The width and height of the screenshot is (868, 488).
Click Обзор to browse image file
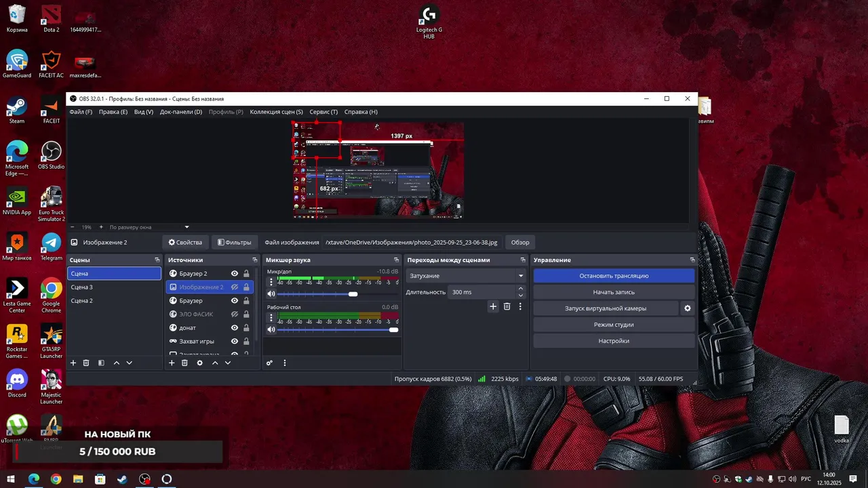520,243
